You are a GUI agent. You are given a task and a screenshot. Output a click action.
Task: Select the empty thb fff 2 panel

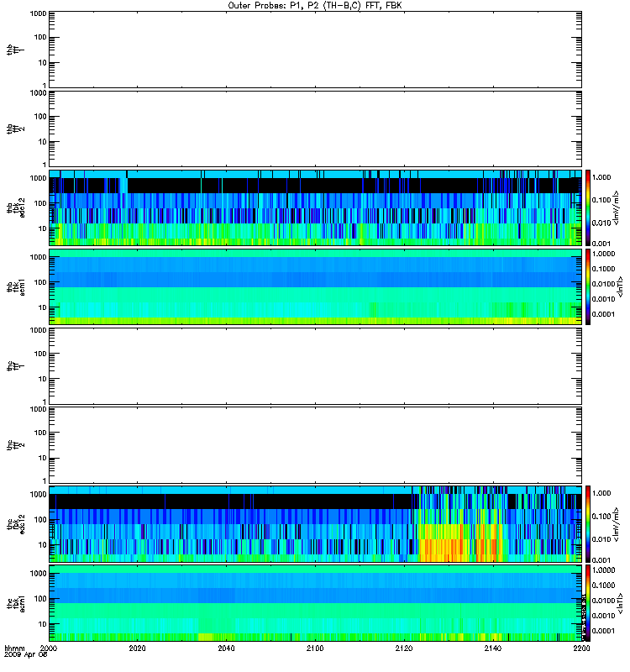(x=315, y=129)
